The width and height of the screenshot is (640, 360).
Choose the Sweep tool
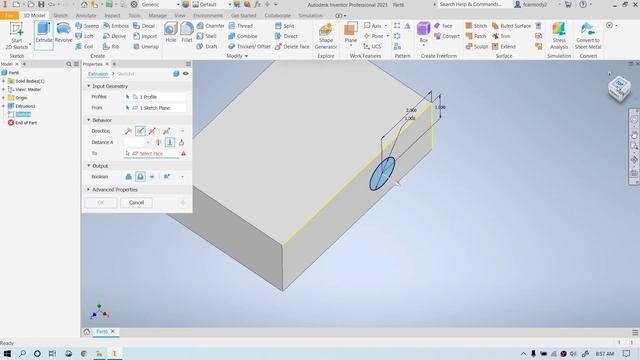[x=87, y=26]
